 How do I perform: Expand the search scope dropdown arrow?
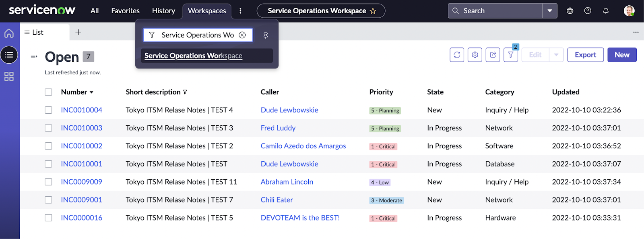click(x=550, y=11)
